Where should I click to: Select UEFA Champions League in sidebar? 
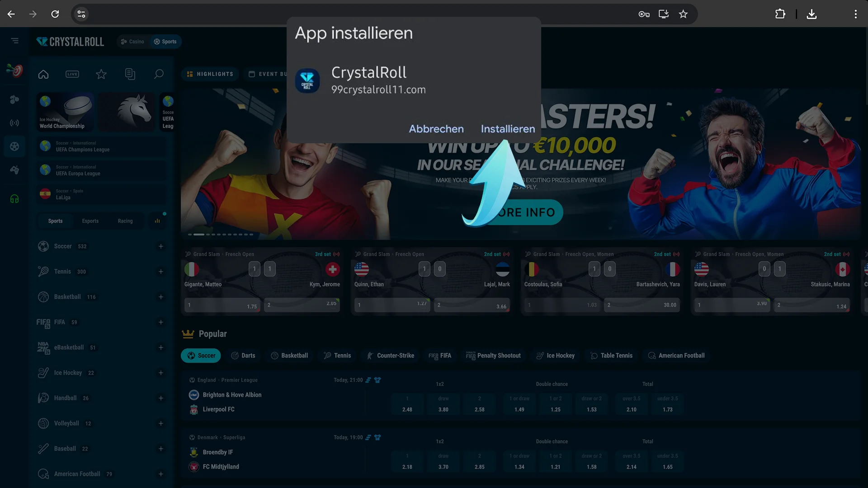[x=101, y=146]
